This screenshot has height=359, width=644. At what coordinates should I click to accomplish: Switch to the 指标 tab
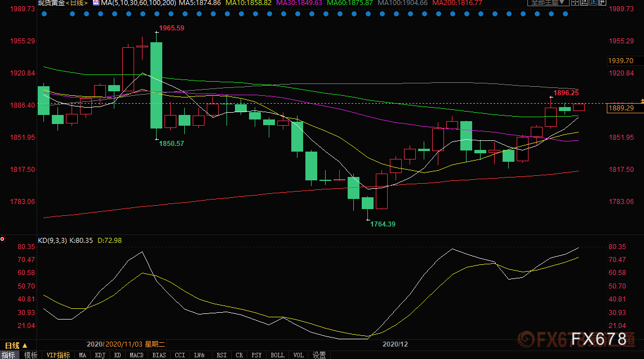tap(8, 355)
